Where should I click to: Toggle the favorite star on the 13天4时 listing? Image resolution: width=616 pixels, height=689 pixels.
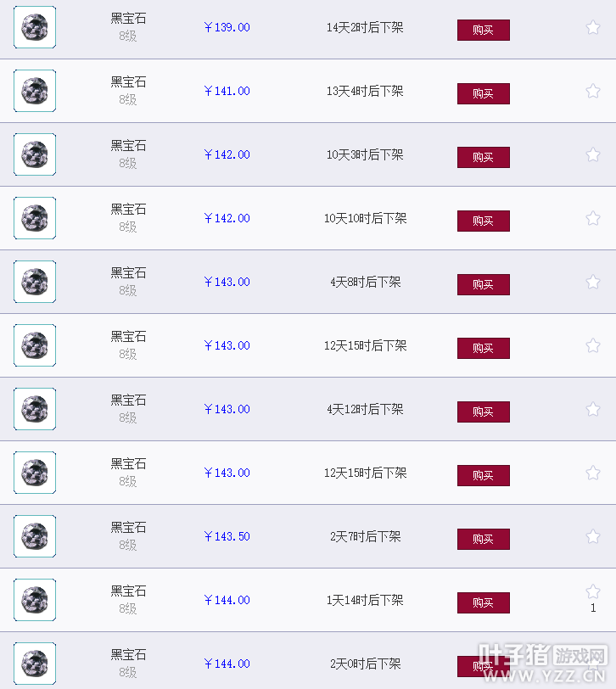pos(593,92)
